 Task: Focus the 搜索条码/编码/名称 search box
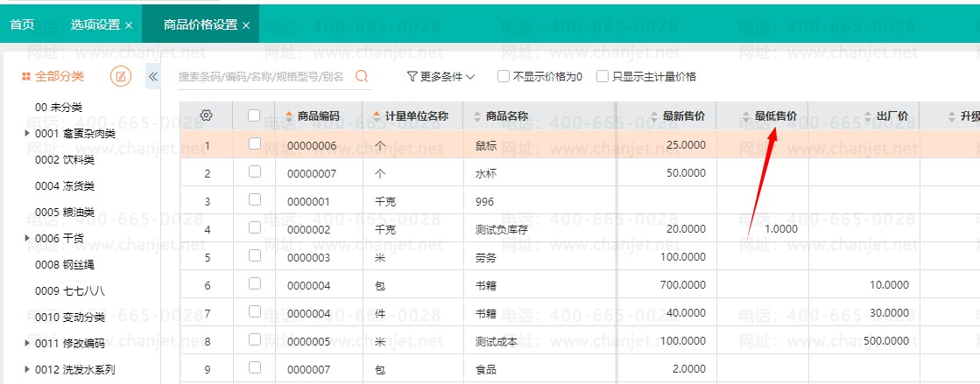pos(261,76)
